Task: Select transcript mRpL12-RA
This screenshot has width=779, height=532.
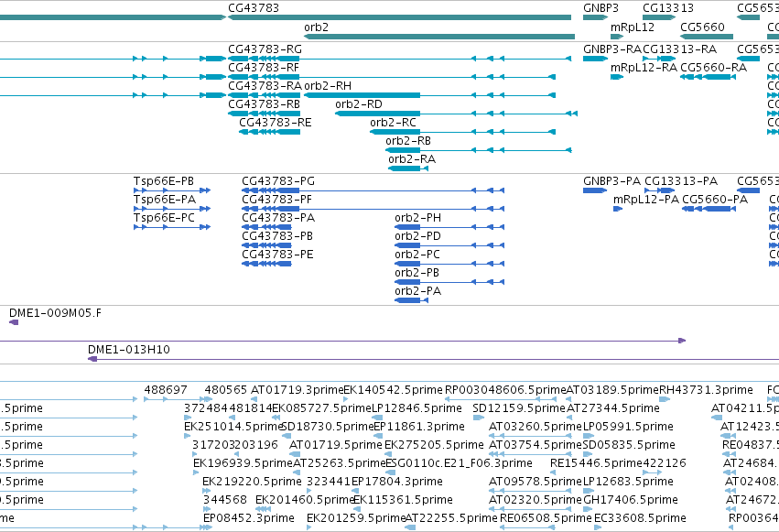Action: coord(644,68)
